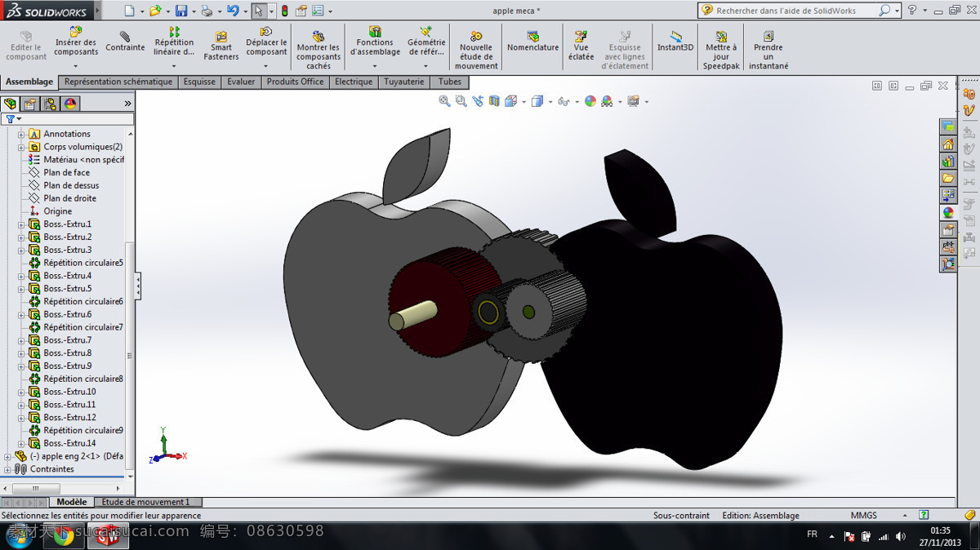
Task: Toggle Instant3D mode
Action: coord(675,42)
